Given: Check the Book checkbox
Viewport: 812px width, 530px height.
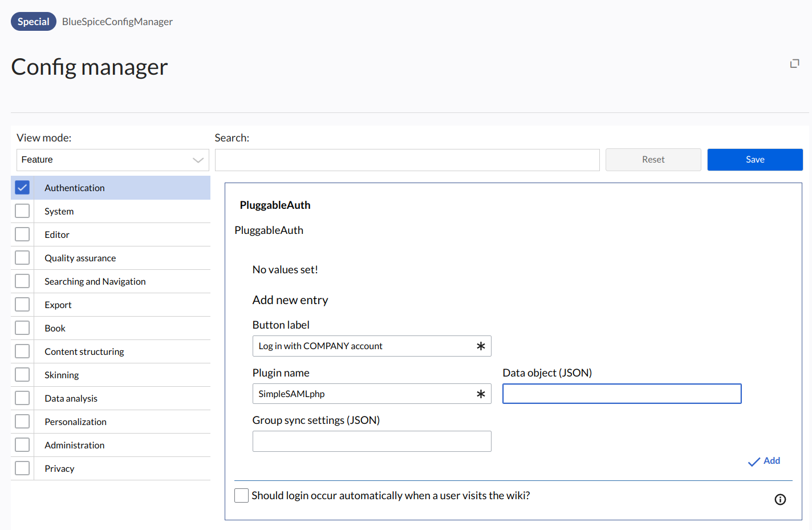Looking at the screenshot, I should [22, 328].
